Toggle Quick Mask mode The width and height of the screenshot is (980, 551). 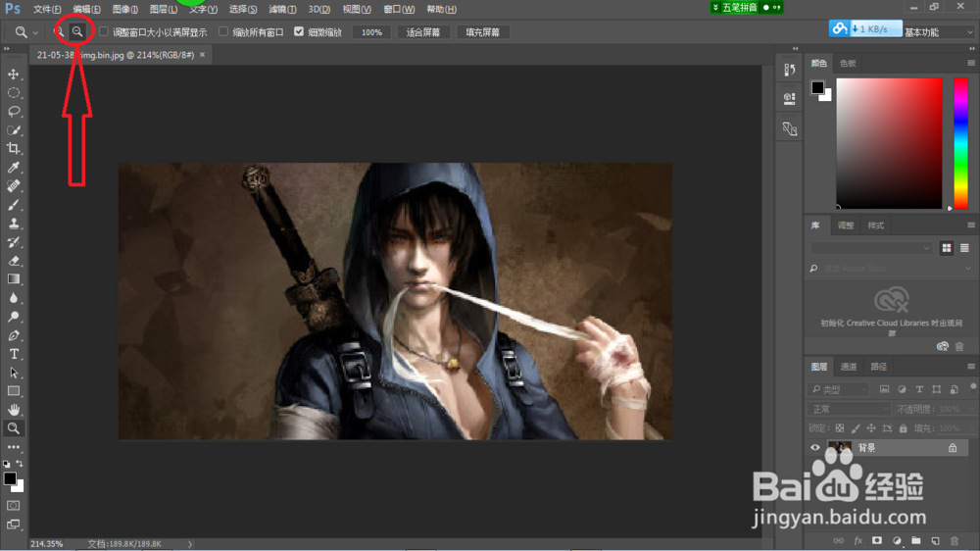point(13,505)
